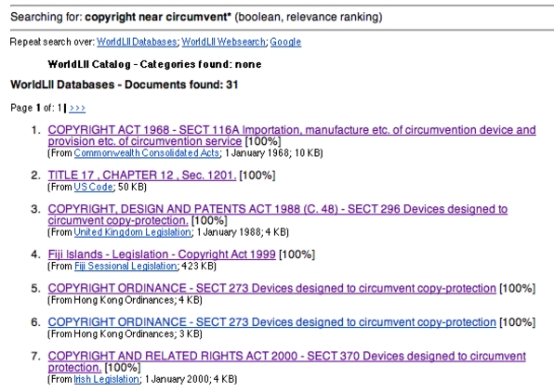
Task: Open Commonwealth Consolidated Acts database link
Action: (147, 153)
